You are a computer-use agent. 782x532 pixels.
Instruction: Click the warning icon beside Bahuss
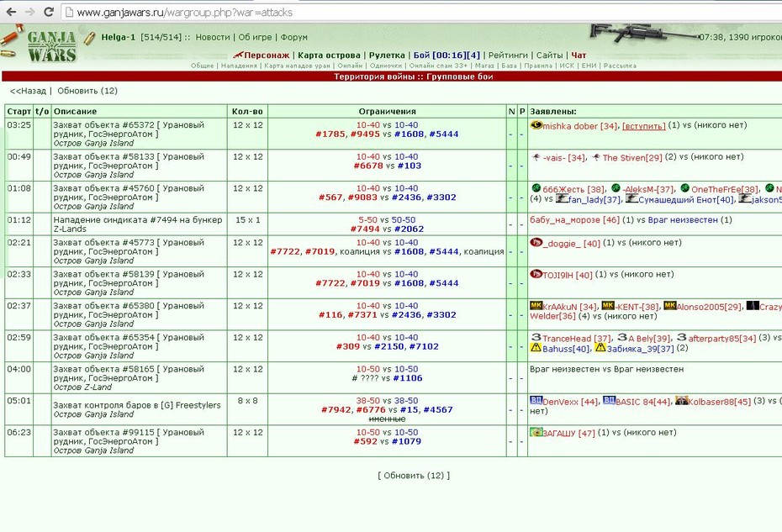(536, 347)
